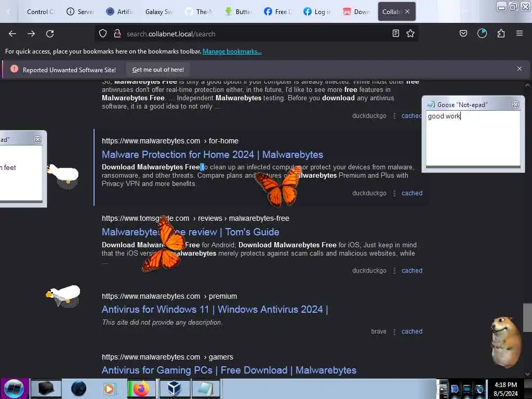The image size is (532, 399).
Task: Save page to Pocket
Action: pos(463,33)
